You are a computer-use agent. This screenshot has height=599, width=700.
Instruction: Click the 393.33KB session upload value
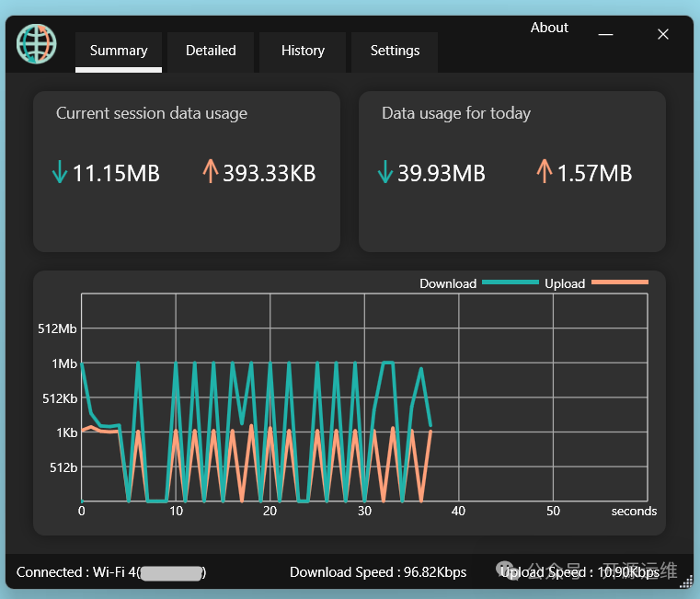(x=269, y=173)
